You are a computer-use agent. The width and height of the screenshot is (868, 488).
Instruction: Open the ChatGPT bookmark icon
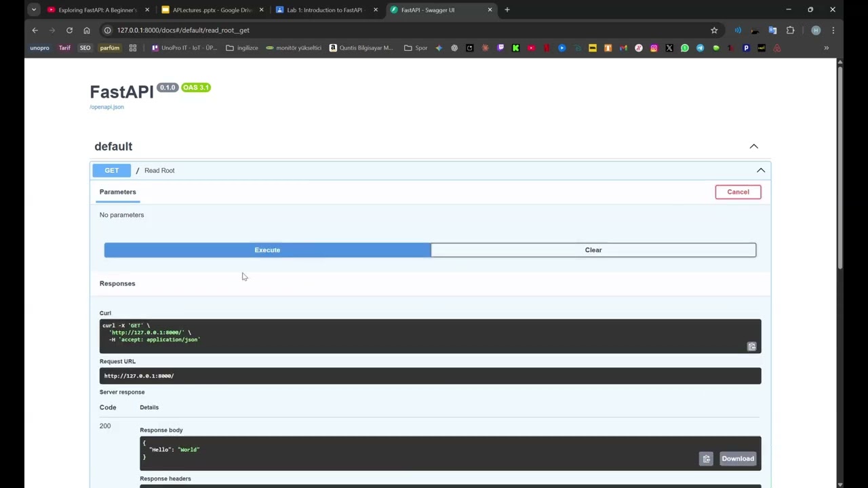coord(454,48)
